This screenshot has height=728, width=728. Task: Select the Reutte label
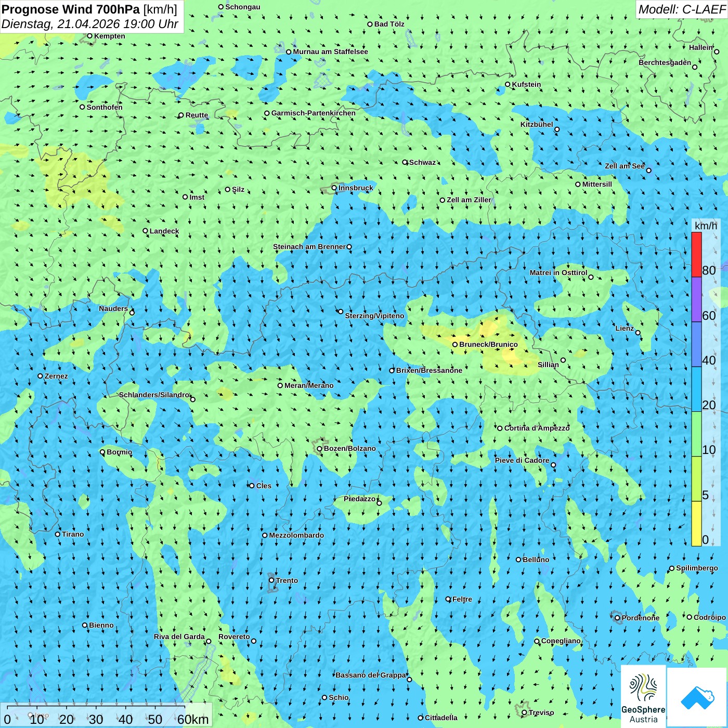(x=197, y=115)
